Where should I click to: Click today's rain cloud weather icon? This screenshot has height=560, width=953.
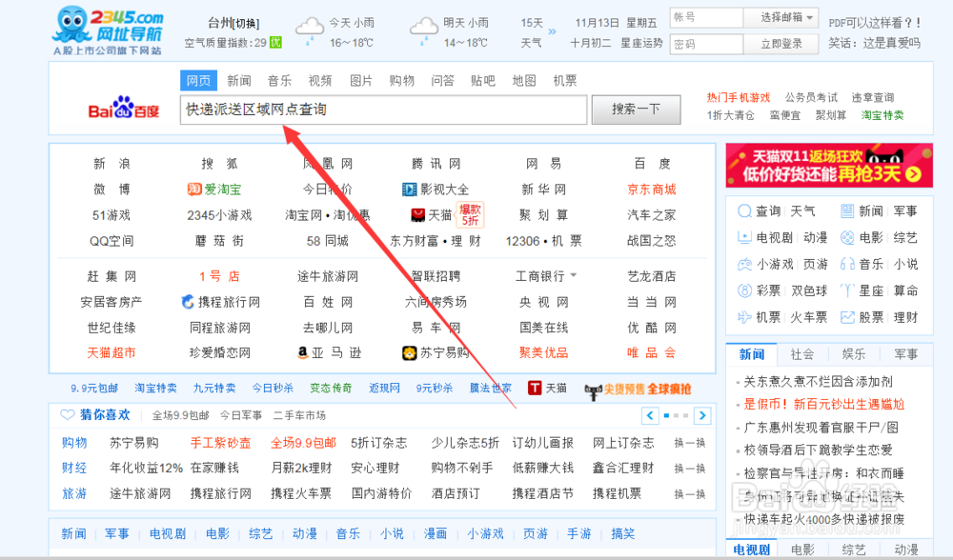(310, 31)
